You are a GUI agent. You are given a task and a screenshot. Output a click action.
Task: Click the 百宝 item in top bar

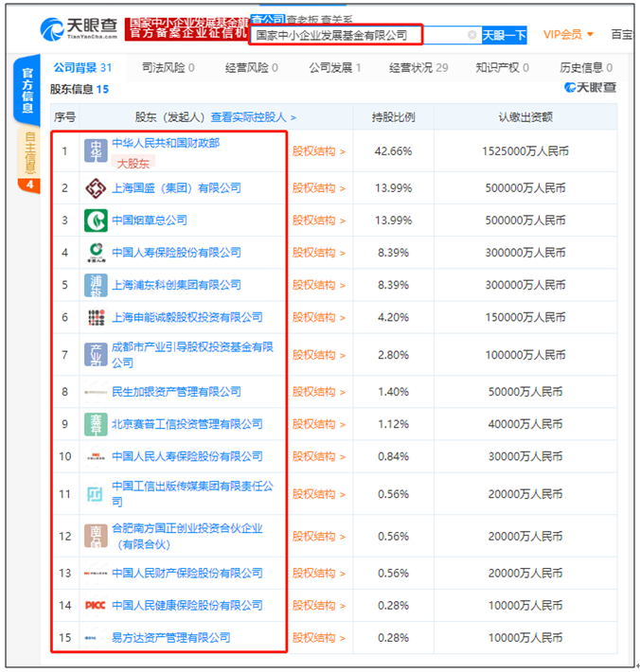tap(621, 35)
